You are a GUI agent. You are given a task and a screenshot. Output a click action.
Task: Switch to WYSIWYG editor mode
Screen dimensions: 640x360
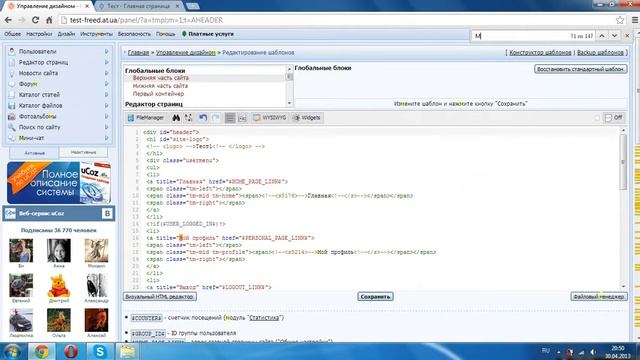pos(269,118)
